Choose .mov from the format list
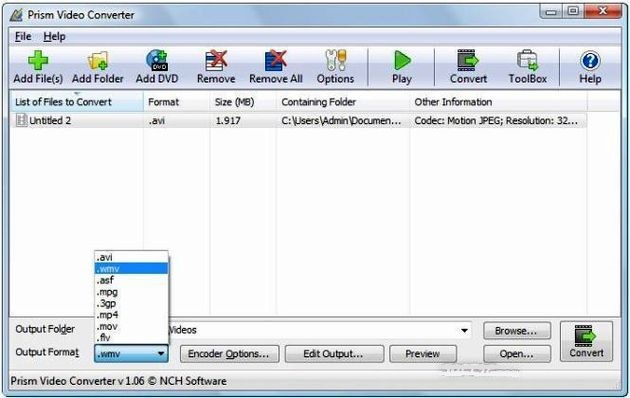This screenshot has height=398, width=630. [131, 327]
